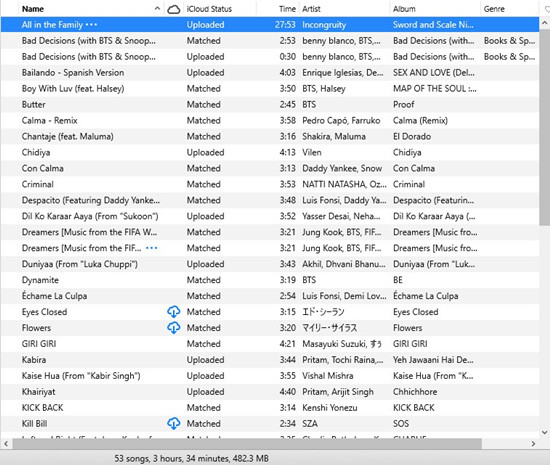Image resolution: width=550 pixels, height=465 pixels.
Task: Sort by the Time column header
Action: (x=287, y=9)
